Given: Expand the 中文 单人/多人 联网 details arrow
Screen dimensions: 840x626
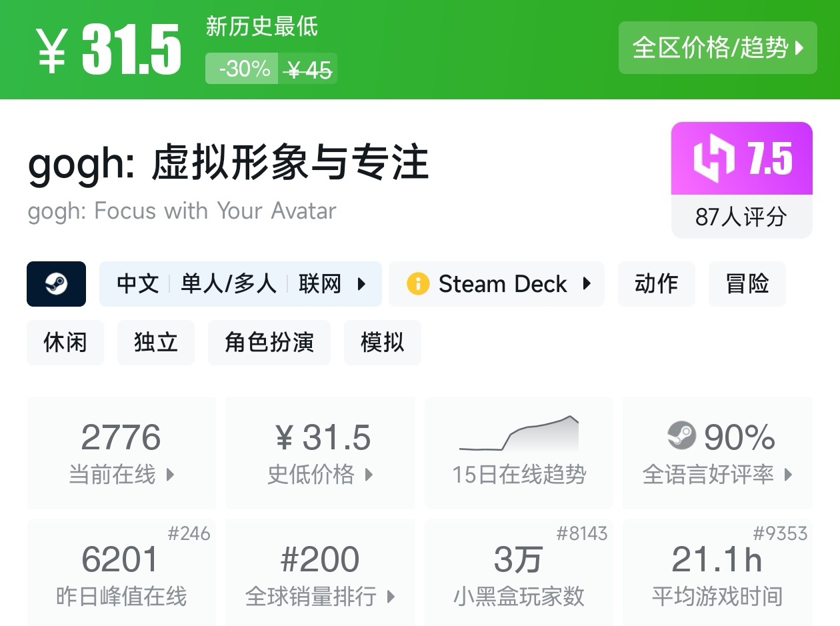Looking at the screenshot, I should point(362,284).
